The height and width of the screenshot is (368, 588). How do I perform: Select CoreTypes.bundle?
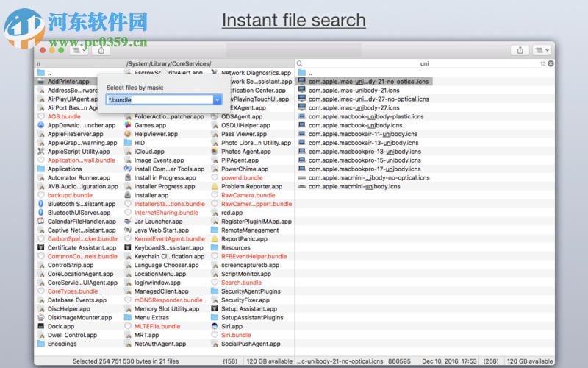coord(72,291)
